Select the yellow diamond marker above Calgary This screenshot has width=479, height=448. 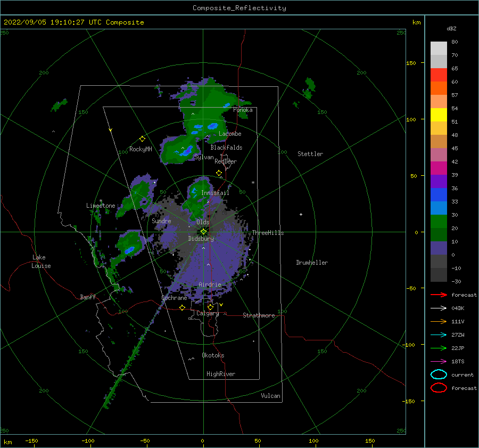click(x=210, y=307)
